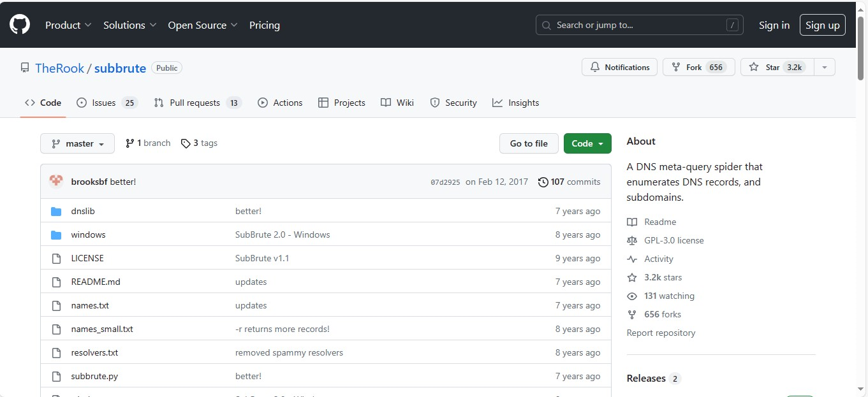Image resolution: width=868 pixels, height=397 pixels.
Task: Switch to the Issues tab
Action: [107, 103]
